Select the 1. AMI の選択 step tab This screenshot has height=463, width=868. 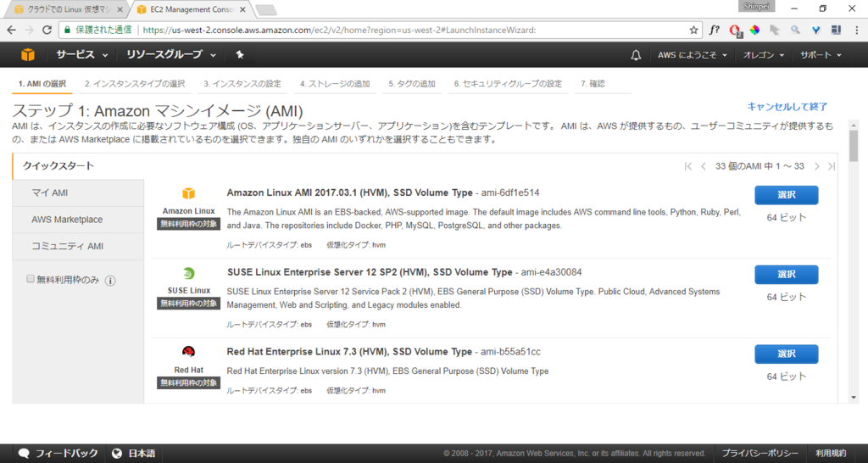(x=42, y=84)
